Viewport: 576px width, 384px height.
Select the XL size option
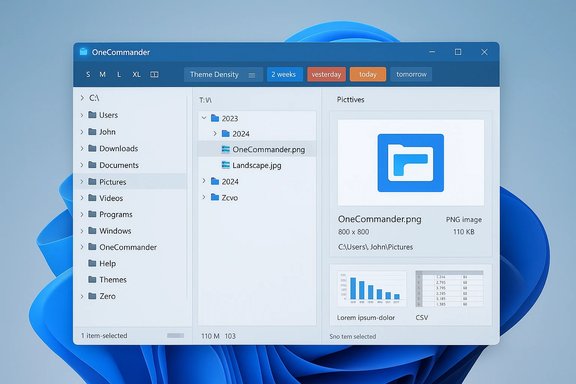click(137, 75)
